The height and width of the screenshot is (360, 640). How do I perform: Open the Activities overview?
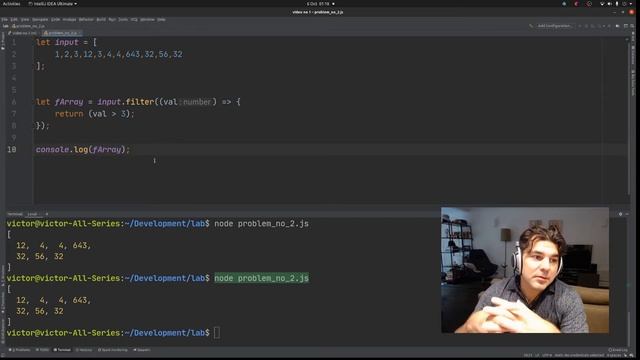(x=11, y=4)
